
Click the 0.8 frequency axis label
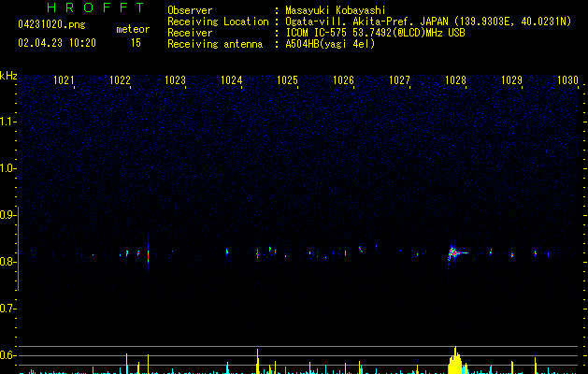pyautogui.click(x=7, y=262)
